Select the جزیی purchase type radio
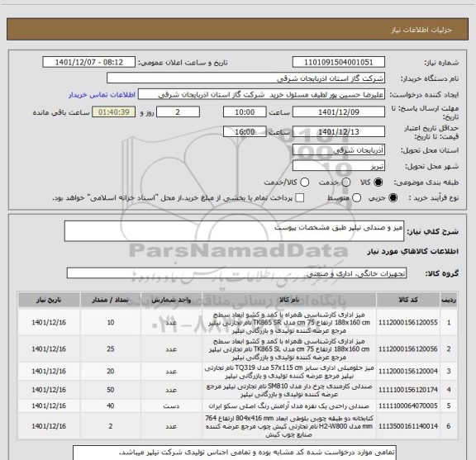Image resolution: width=476 pixels, height=460 pixels. click(393, 198)
